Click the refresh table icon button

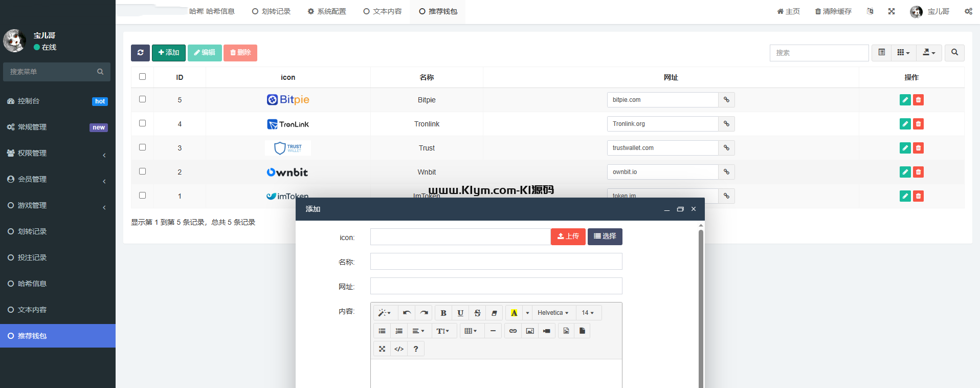[x=140, y=53]
